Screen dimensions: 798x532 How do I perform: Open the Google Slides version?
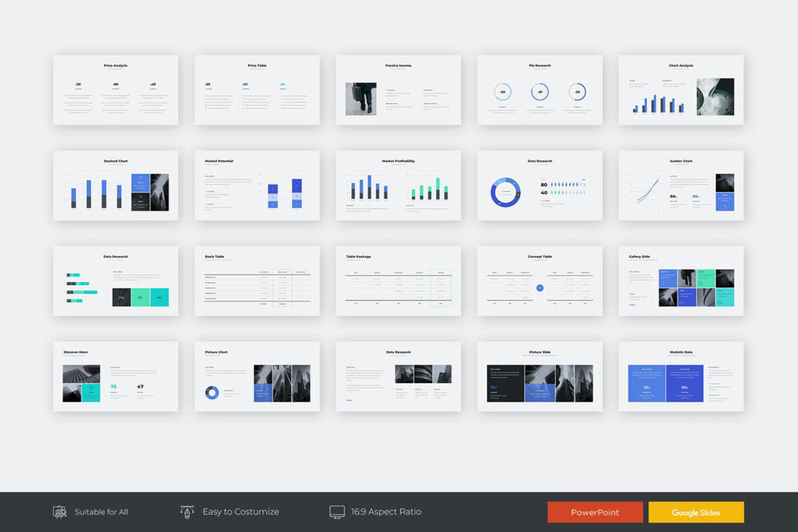tap(696, 512)
